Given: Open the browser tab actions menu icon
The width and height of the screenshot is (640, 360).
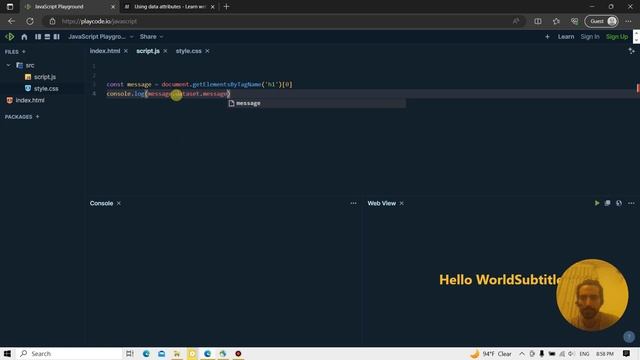Looking at the screenshot, I should 10,7.
